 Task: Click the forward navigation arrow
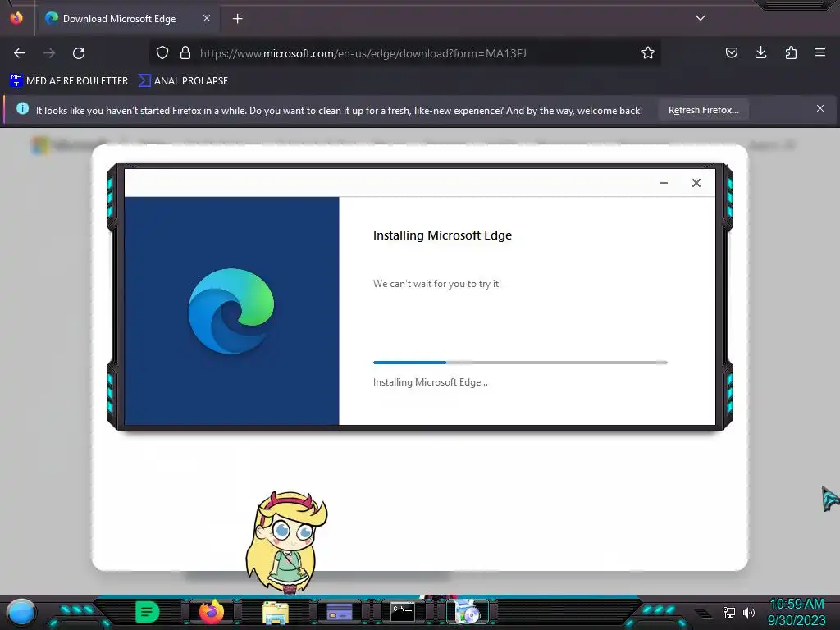tap(49, 53)
